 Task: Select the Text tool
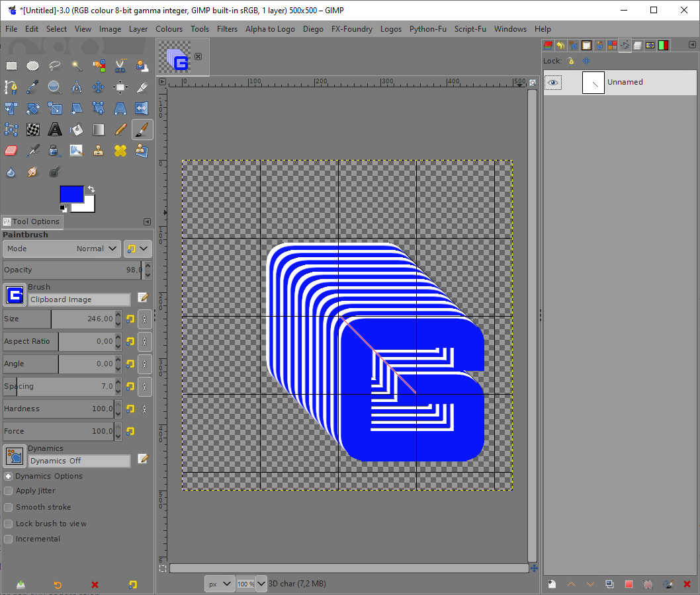[55, 129]
